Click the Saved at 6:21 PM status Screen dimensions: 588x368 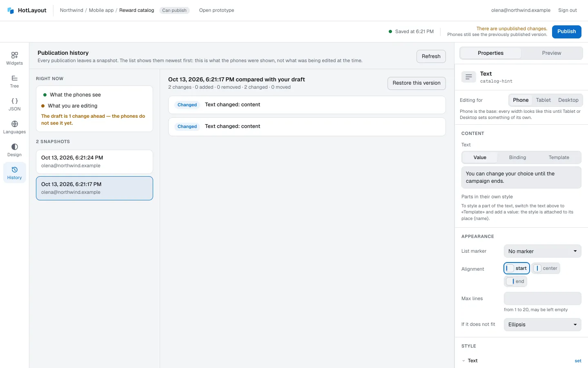tap(411, 31)
